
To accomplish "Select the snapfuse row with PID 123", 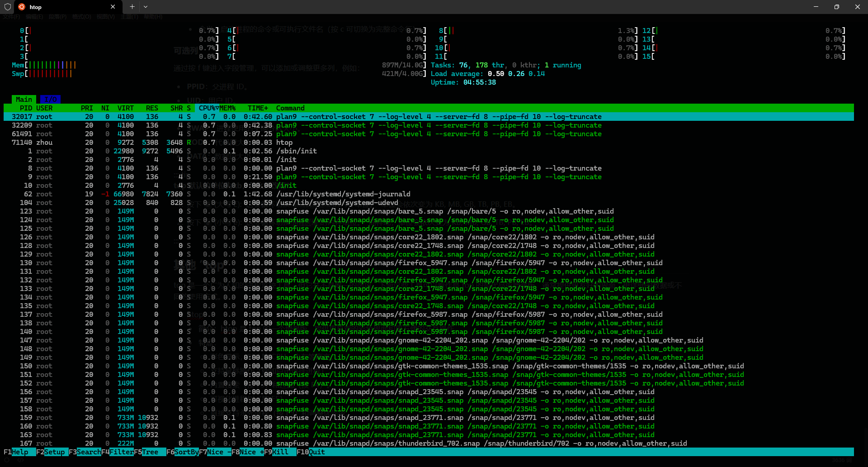I will tap(429, 211).
